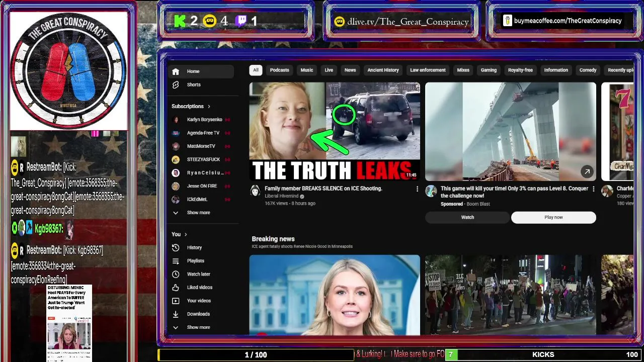Open RyanCelsius channel avatar
This screenshot has width=644, height=362.
coord(176,173)
